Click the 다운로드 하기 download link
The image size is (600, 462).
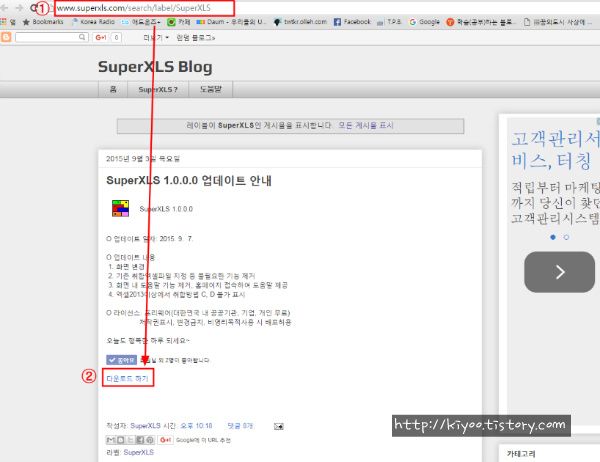point(127,378)
